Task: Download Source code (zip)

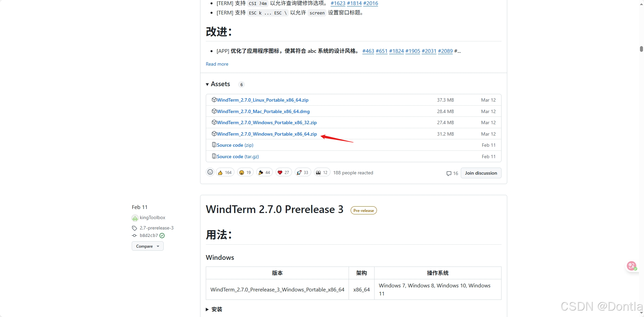Action: 235,145
